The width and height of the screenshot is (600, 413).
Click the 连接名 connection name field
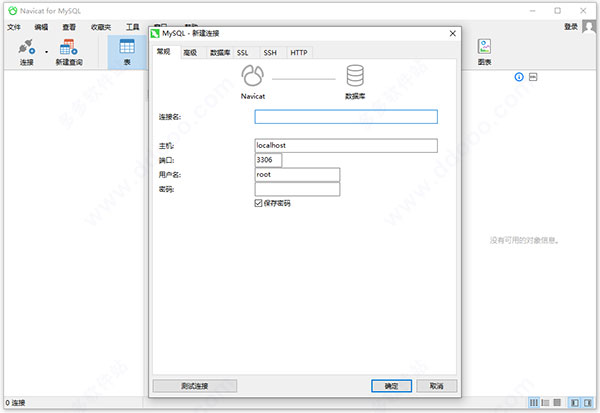346,117
